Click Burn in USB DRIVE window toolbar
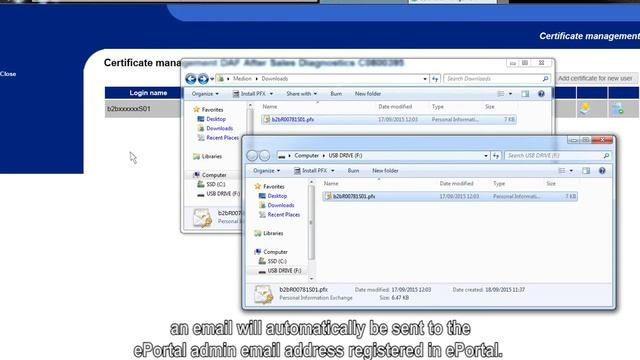Viewport: 640px width, 360px height. 353,171
